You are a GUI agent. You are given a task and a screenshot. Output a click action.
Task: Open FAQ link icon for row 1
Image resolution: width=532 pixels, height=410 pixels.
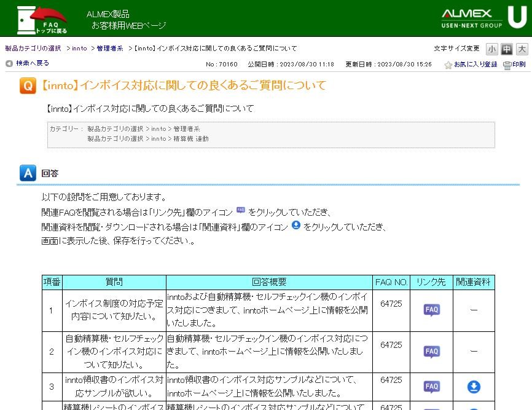(x=432, y=310)
